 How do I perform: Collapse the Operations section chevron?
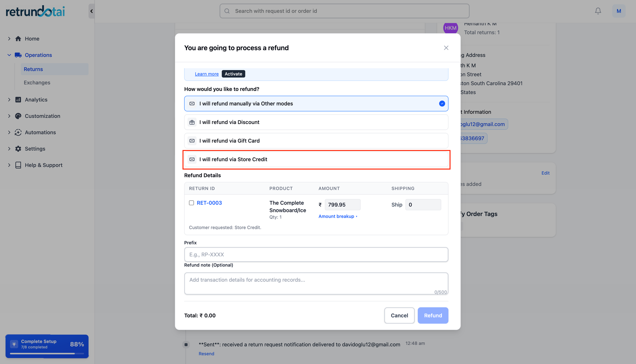(x=9, y=55)
